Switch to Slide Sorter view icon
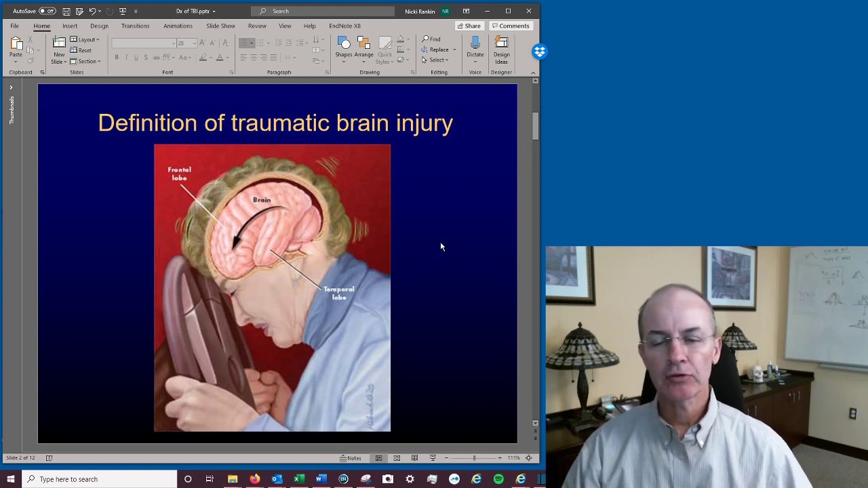The height and width of the screenshot is (488, 868). click(x=397, y=458)
